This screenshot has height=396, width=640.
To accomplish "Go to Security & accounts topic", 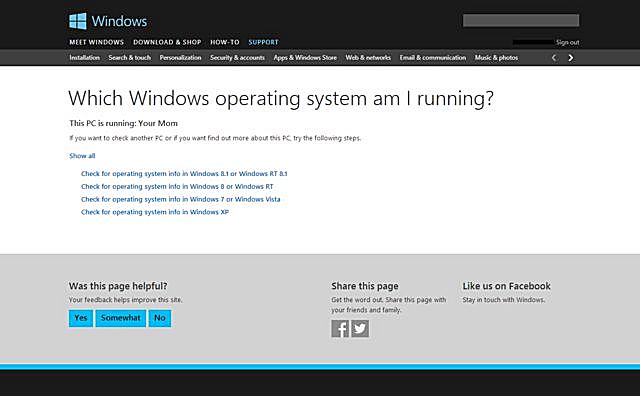I will coord(237,58).
